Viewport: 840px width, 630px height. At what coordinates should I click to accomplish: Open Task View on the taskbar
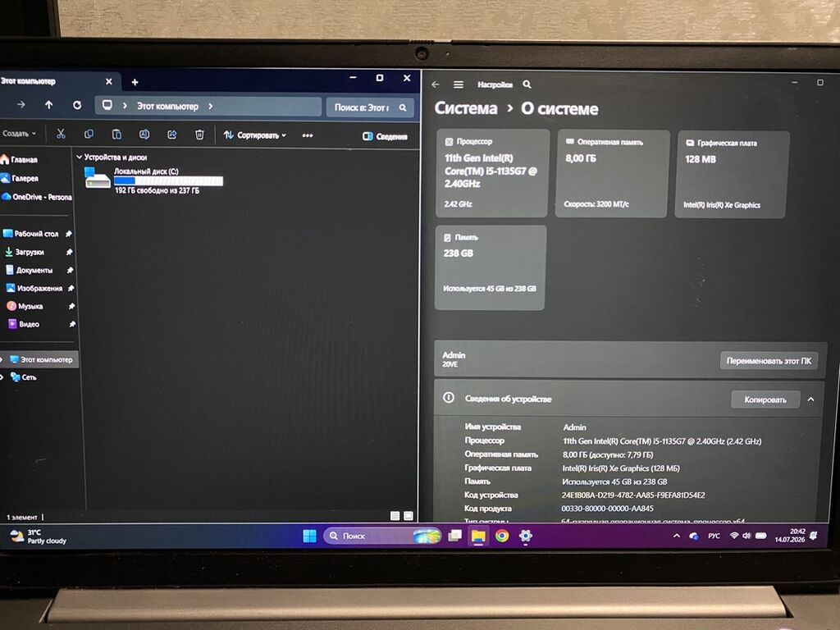[x=454, y=536]
